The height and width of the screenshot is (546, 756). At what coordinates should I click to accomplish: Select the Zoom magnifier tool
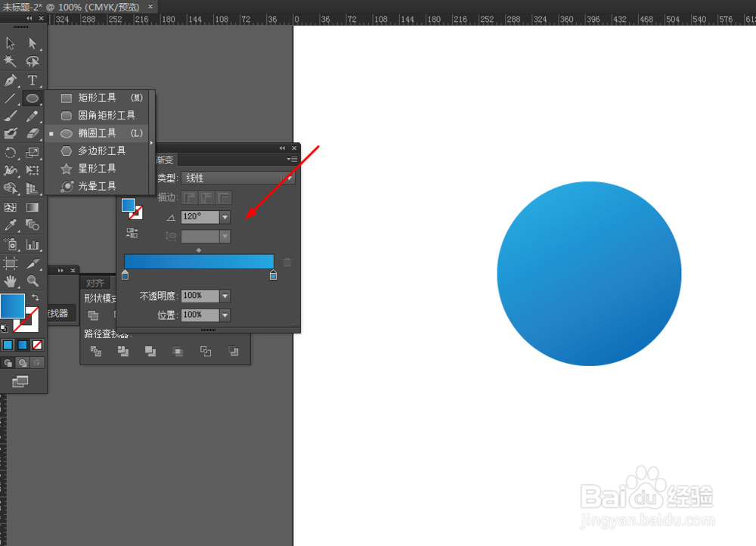(33, 281)
